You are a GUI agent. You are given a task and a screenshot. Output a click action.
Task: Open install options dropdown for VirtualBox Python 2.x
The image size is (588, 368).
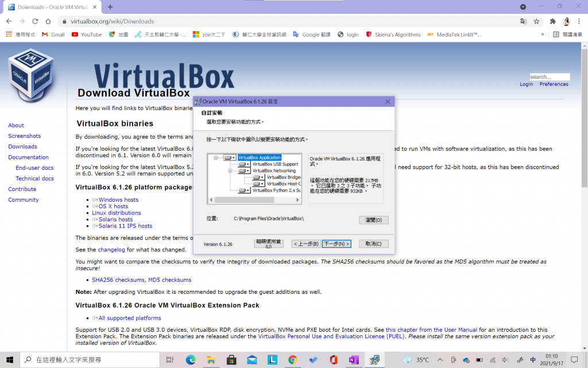244,190
